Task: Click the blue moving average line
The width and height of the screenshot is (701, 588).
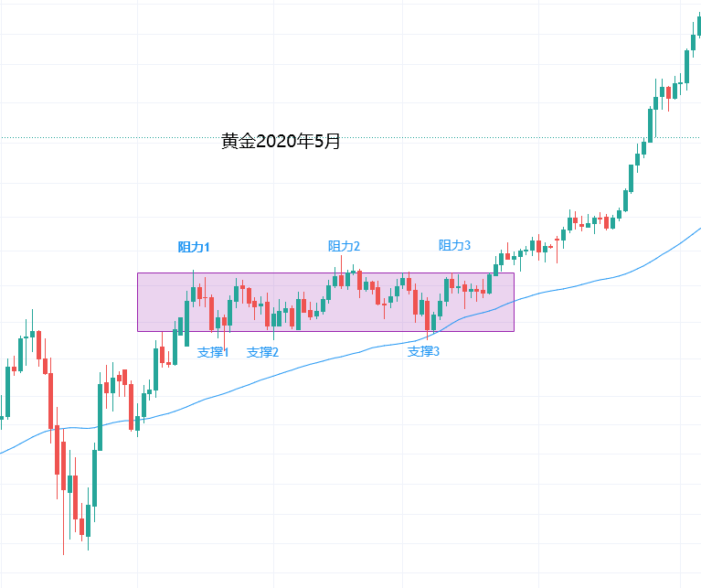Action: pos(274,375)
